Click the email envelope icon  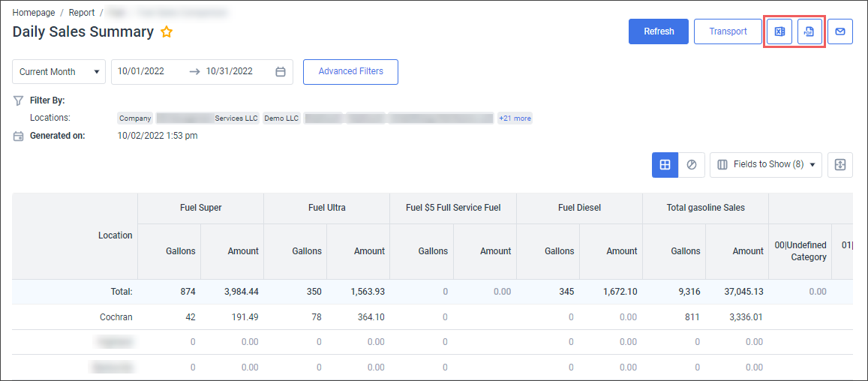pyautogui.click(x=840, y=31)
